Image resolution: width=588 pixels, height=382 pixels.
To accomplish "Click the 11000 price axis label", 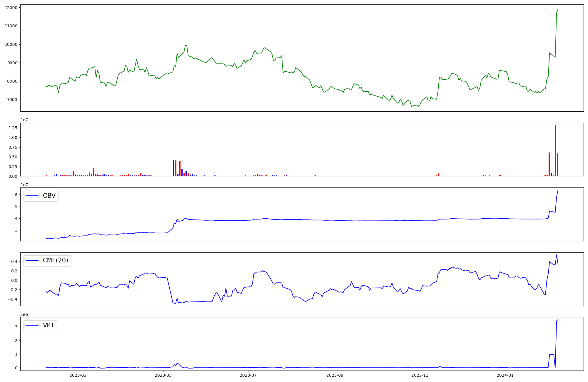I will [x=11, y=26].
